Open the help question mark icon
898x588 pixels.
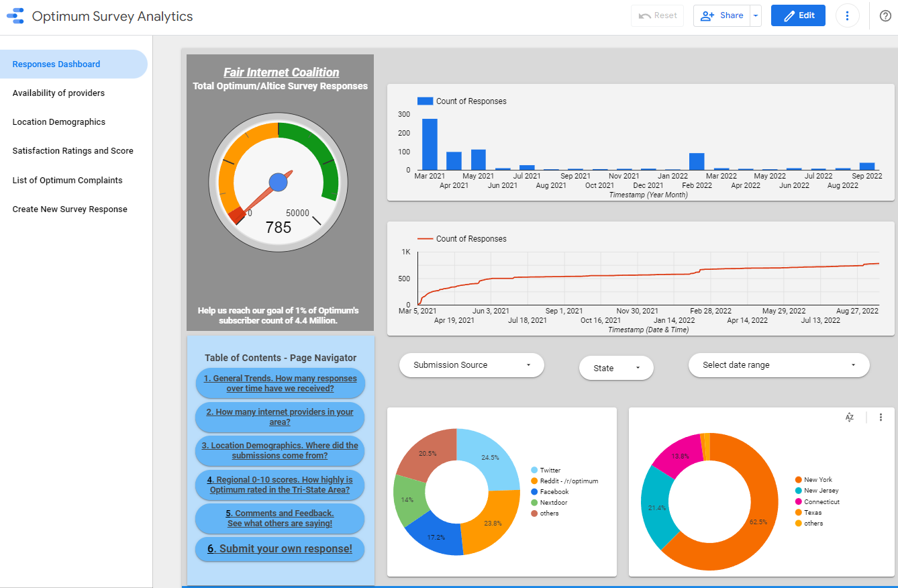(x=885, y=15)
